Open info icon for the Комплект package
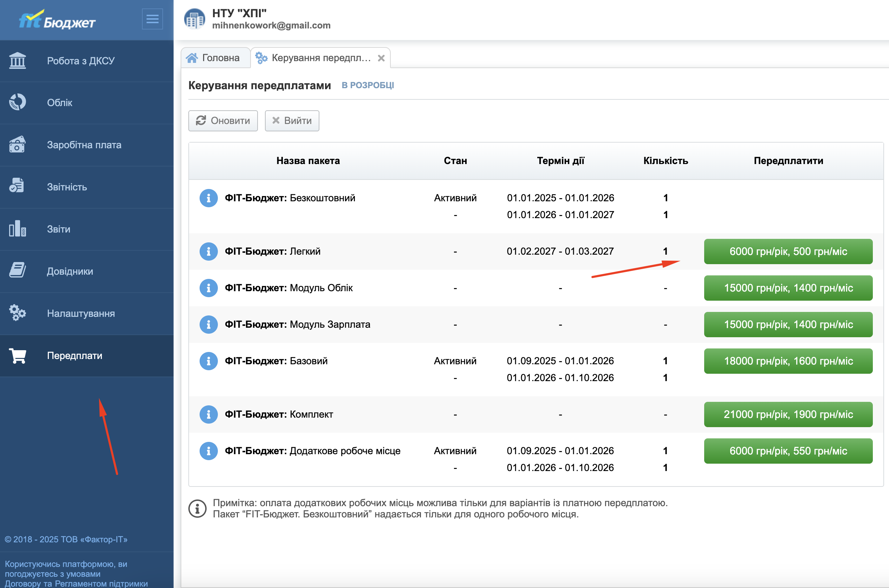 click(209, 414)
